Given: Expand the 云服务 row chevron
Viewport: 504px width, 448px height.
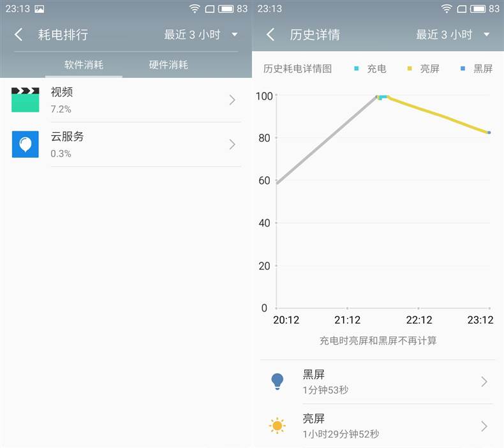Looking at the screenshot, I should click(232, 144).
